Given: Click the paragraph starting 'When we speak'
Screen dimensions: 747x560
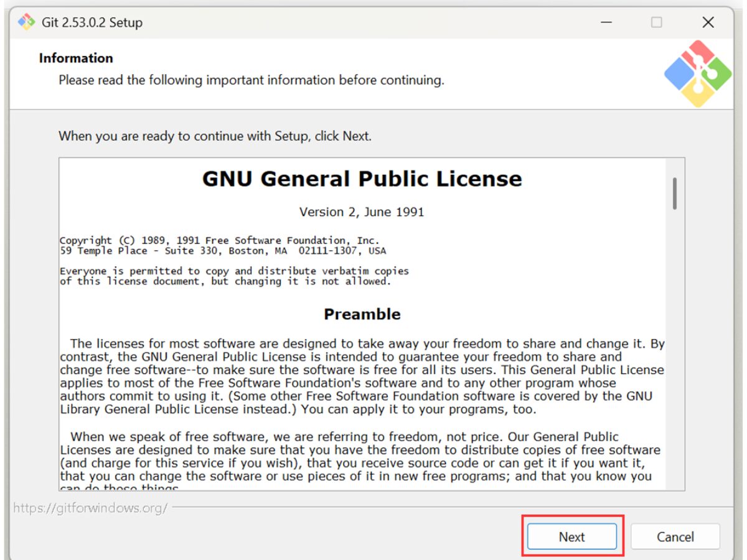Looking at the screenshot, I should pos(361,456).
